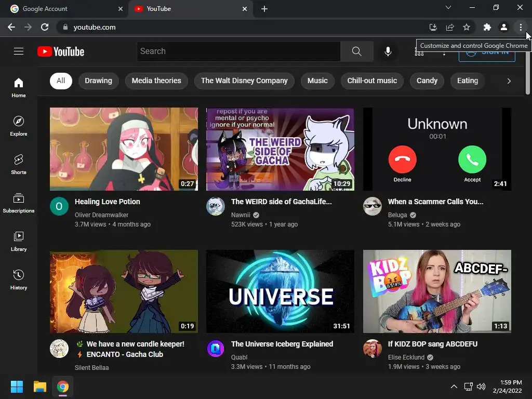Screen dimensions: 532x399
Task: Open 'When a Scammer Calls You...' title
Action: point(436,202)
